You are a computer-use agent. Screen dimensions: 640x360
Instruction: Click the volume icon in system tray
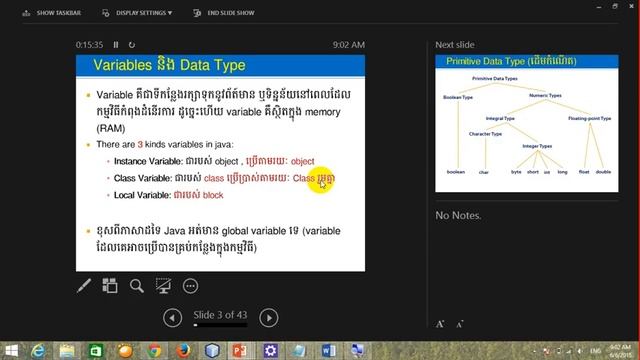tap(580, 351)
